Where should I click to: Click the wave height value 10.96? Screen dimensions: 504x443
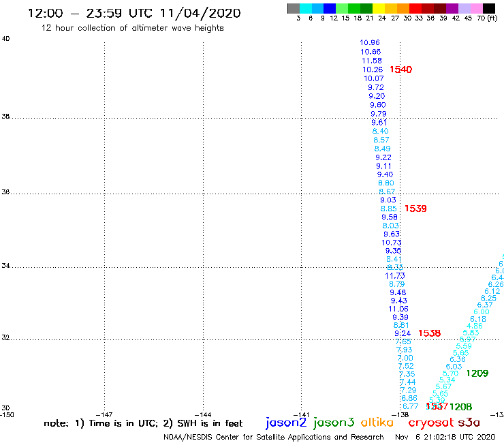tap(370, 42)
